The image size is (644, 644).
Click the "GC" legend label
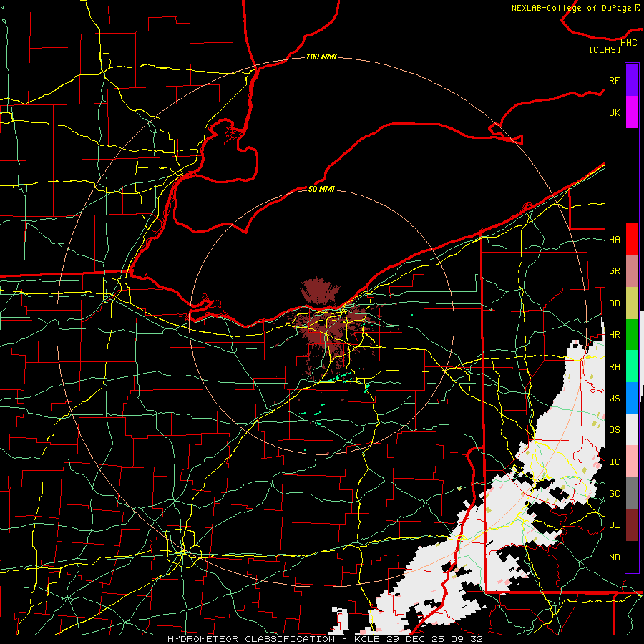point(614,494)
